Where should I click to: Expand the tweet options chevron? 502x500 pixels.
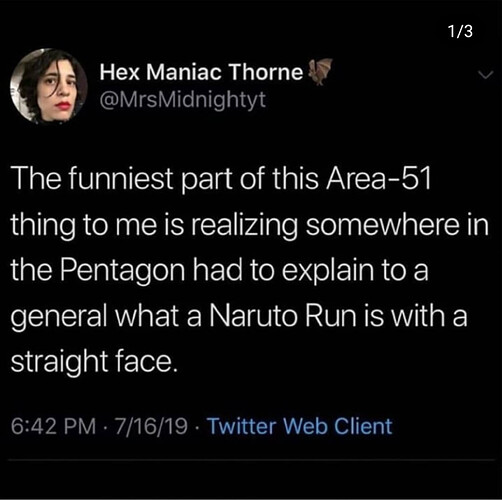[x=485, y=75]
